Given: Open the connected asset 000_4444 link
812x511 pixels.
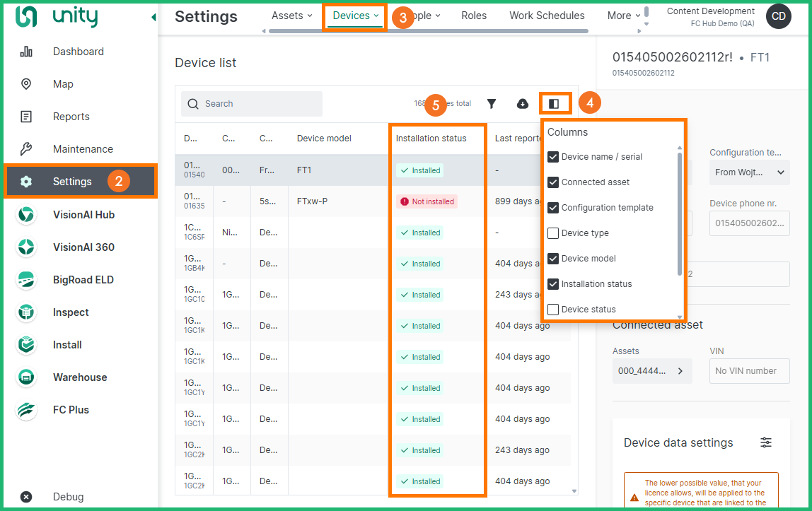Looking at the screenshot, I should pyautogui.click(x=651, y=371).
